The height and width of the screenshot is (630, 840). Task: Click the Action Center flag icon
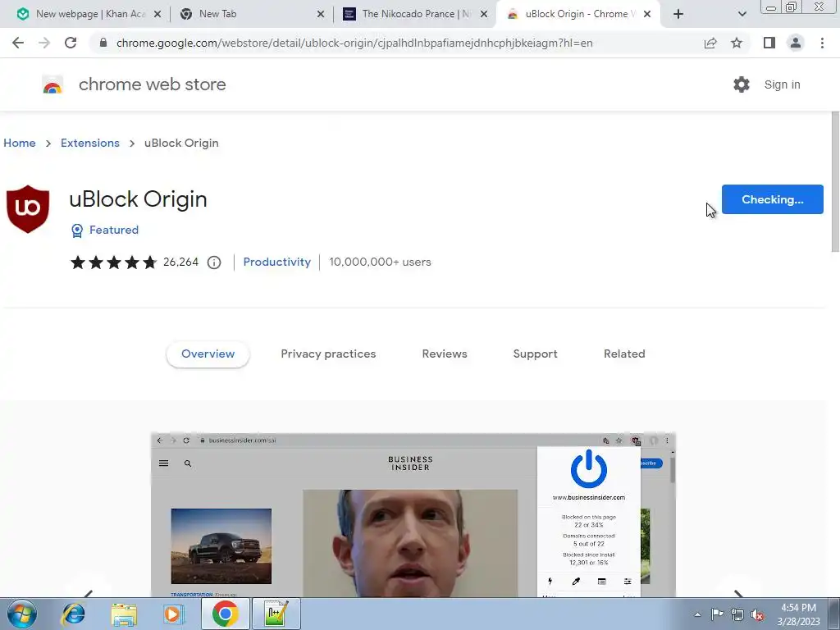[x=717, y=614]
